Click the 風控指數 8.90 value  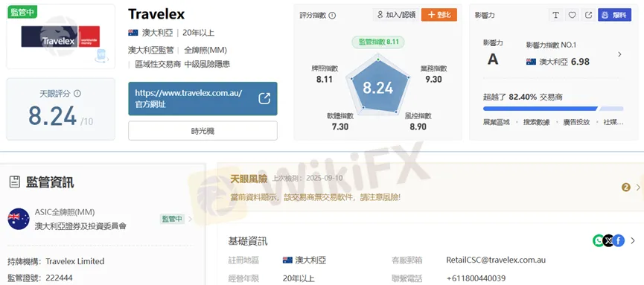click(x=418, y=127)
